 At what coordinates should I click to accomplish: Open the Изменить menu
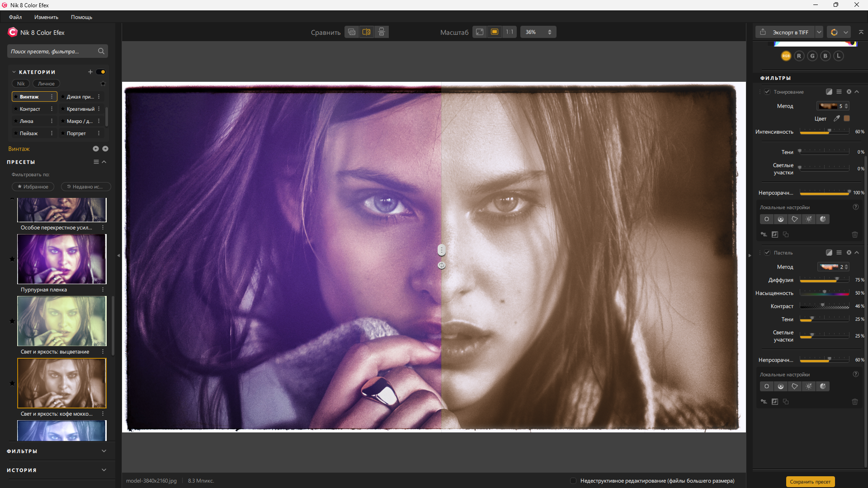tap(46, 17)
